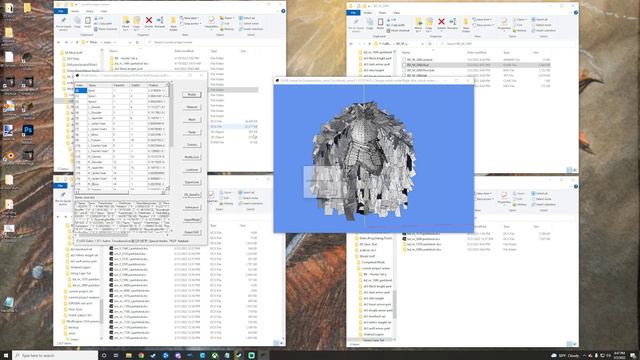This screenshot has height=360, width=640.
Task: Open File tab in current project armor Explorer
Action: click(61, 11)
